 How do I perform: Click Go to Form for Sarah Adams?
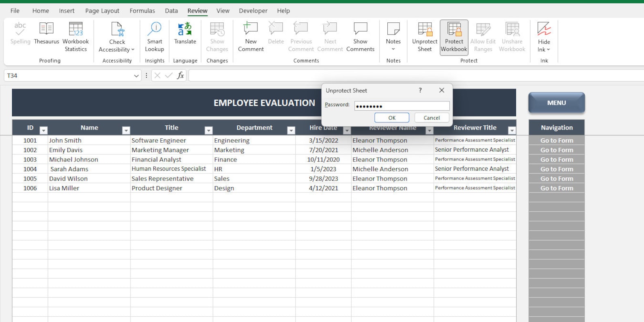[557, 169]
